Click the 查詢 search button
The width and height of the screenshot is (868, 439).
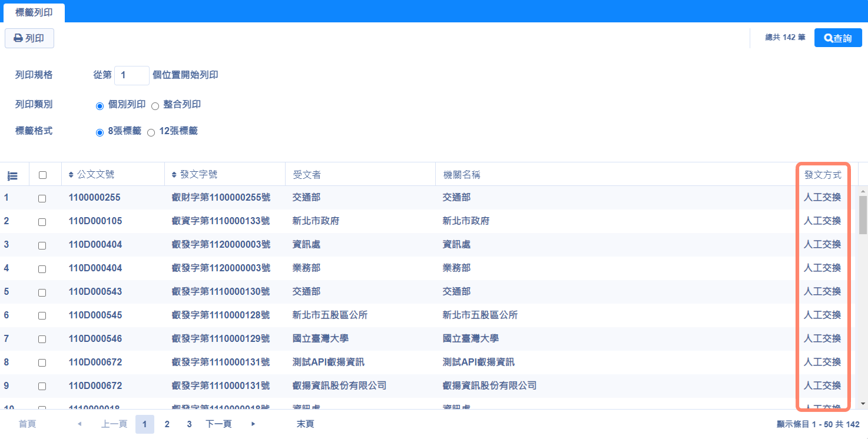[x=838, y=38]
